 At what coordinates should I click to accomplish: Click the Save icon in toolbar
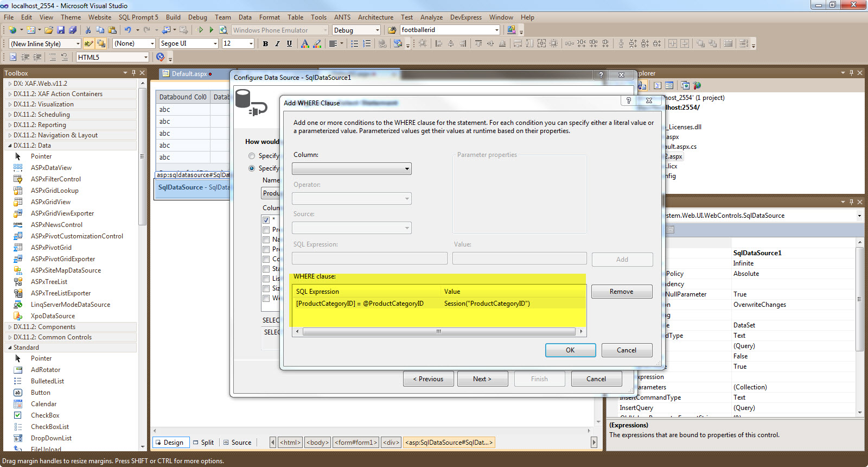(x=61, y=30)
